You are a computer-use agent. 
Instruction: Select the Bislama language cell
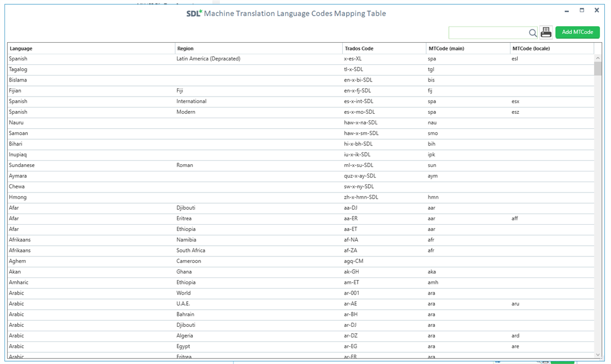[x=18, y=80]
